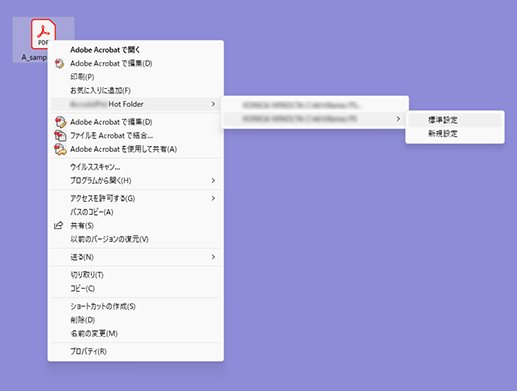The width and height of the screenshot is (517, 391).
Task: Select 名前の変更(M)
Action: click(137, 333)
